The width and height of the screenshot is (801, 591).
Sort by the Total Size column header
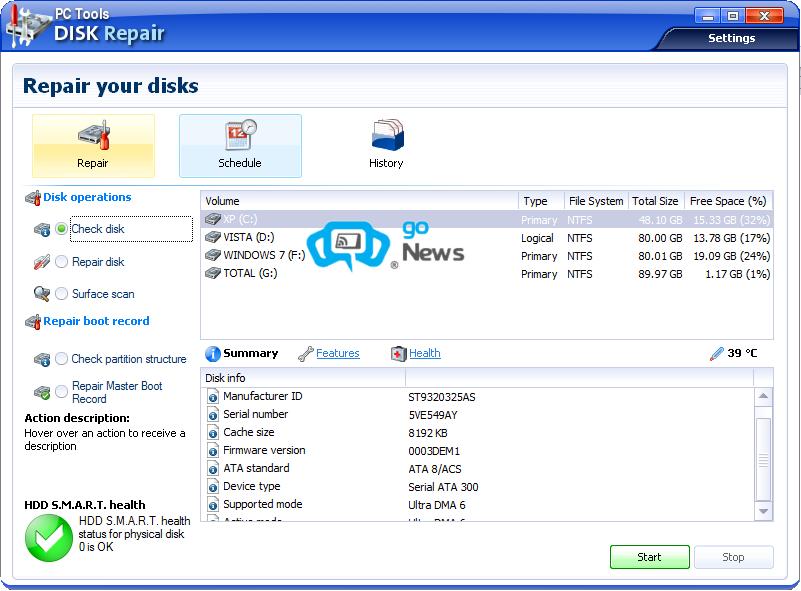[x=655, y=201]
